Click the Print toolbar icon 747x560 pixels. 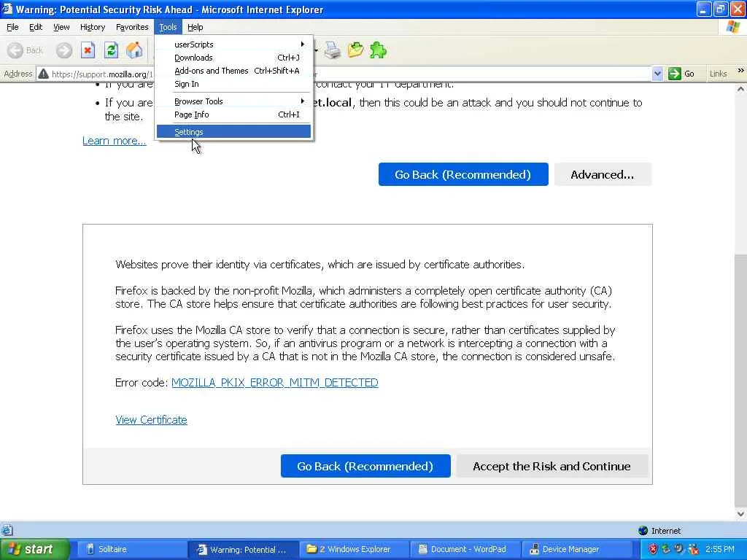tap(333, 50)
